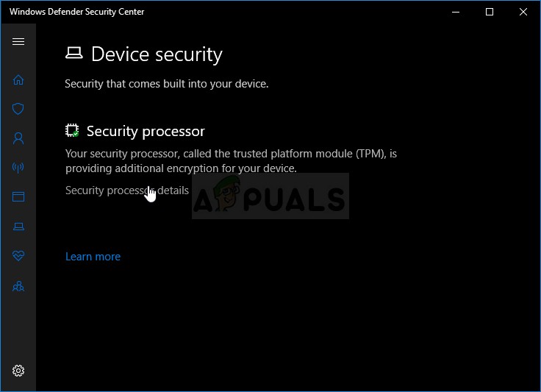Click the Security processor chip icon
The image size is (541, 392).
72,131
